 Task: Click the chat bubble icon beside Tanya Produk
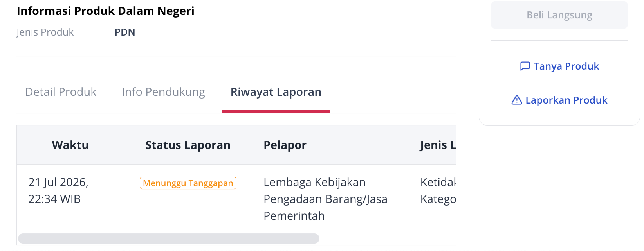pyautogui.click(x=525, y=66)
